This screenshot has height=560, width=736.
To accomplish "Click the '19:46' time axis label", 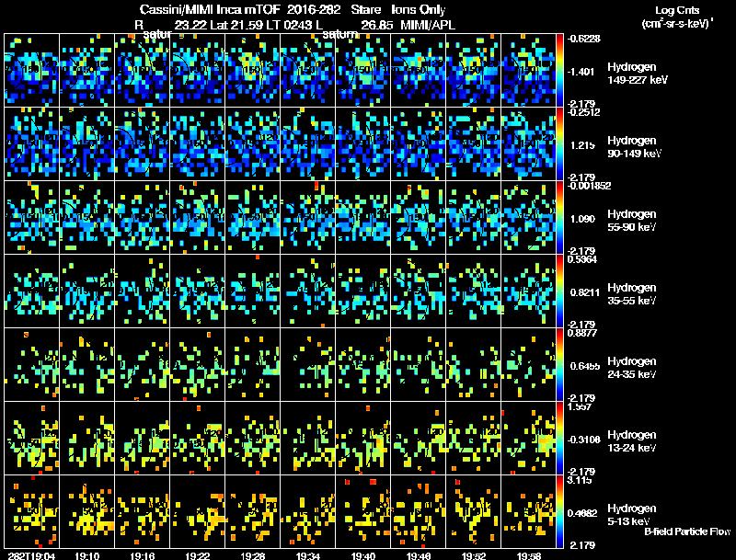I will click(x=419, y=555).
